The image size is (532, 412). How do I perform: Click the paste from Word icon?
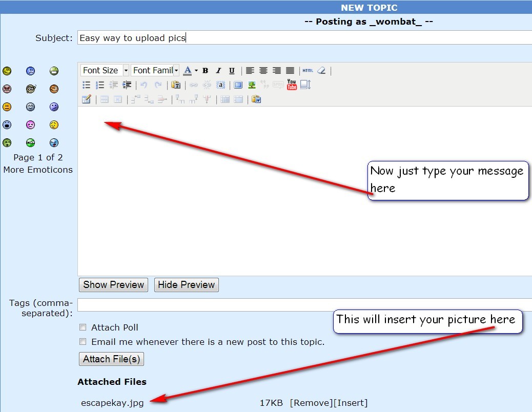256,99
